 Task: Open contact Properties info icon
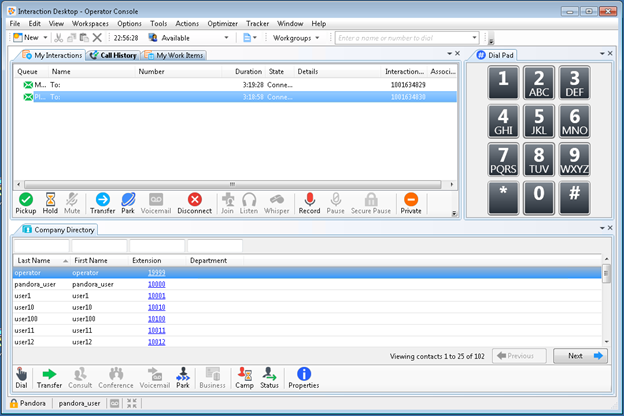303,378
